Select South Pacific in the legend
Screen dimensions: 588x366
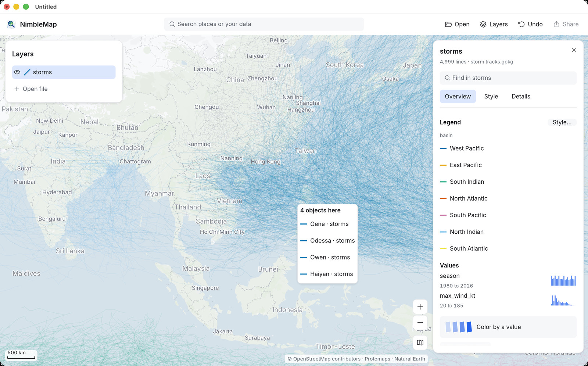point(468,215)
